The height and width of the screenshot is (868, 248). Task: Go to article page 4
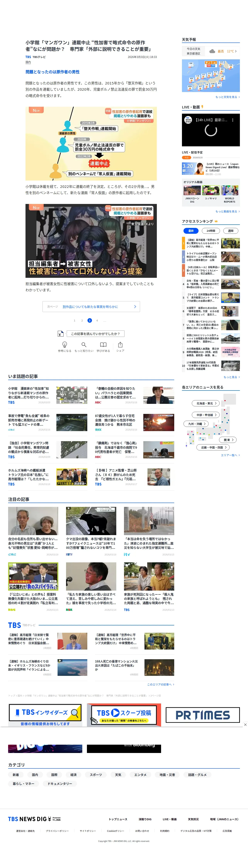pyautogui.click(x=97, y=321)
